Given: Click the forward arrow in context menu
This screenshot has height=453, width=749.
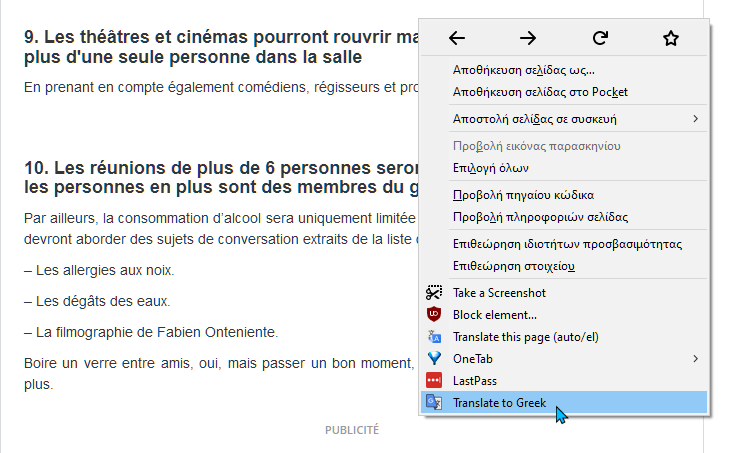Looking at the screenshot, I should 528,38.
